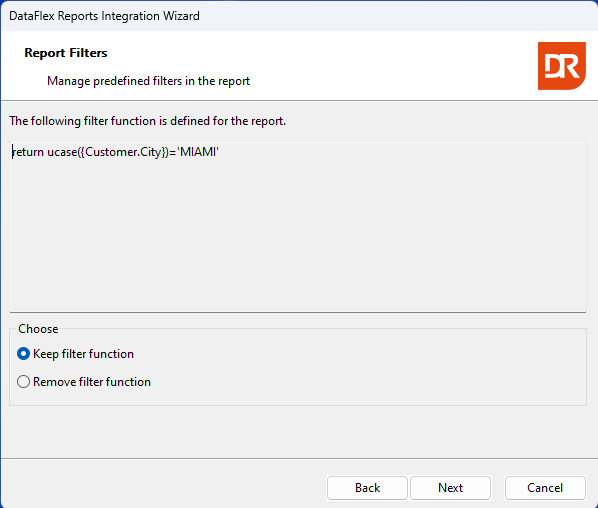Click the Report Filters heading

pos(66,53)
